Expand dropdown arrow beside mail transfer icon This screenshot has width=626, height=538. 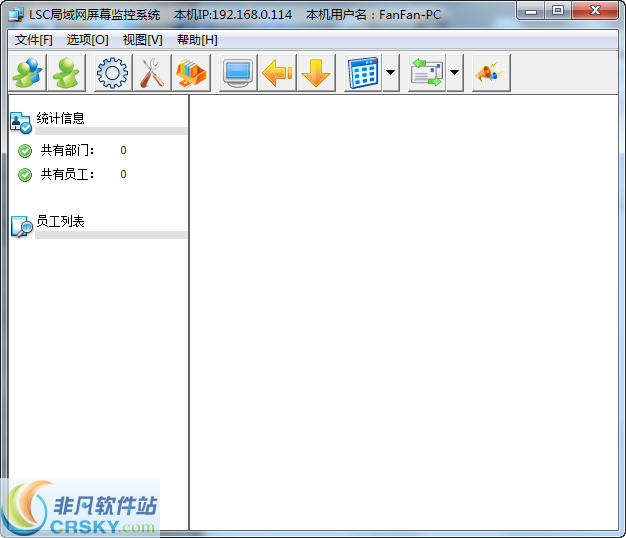pyautogui.click(x=455, y=73)
